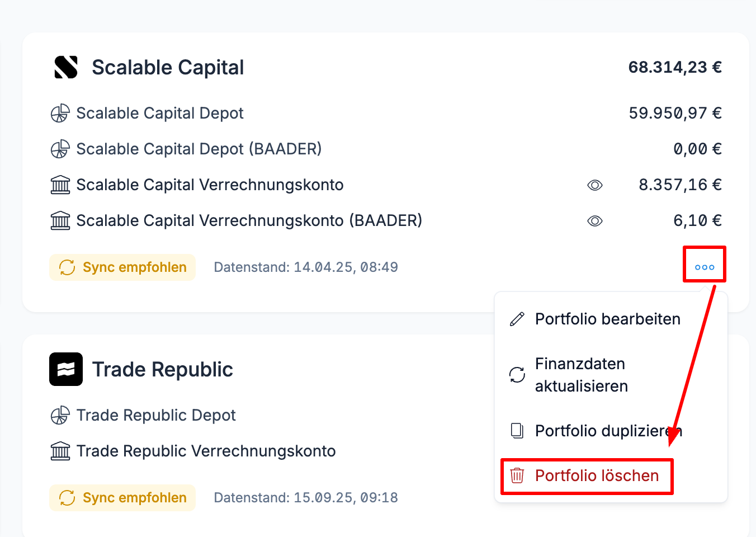Click bank icon beside Verrechnungskonto (BAADER)
This screenshot has height=537, width=756.
tap(60, 220)
